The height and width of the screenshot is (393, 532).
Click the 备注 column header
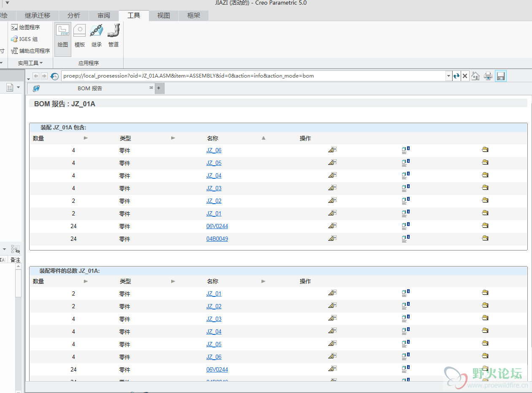[x=15, y=260]
